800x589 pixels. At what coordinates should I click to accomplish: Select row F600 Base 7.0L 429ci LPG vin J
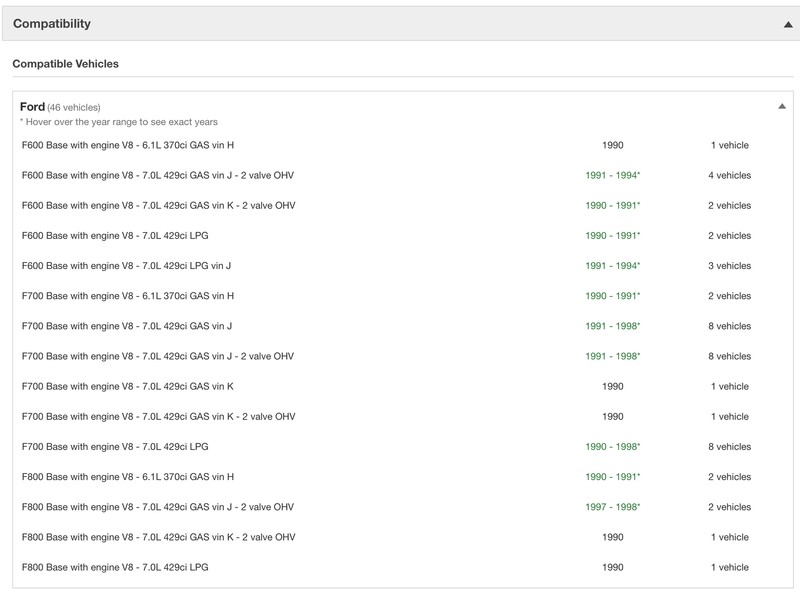click(403, 265)
